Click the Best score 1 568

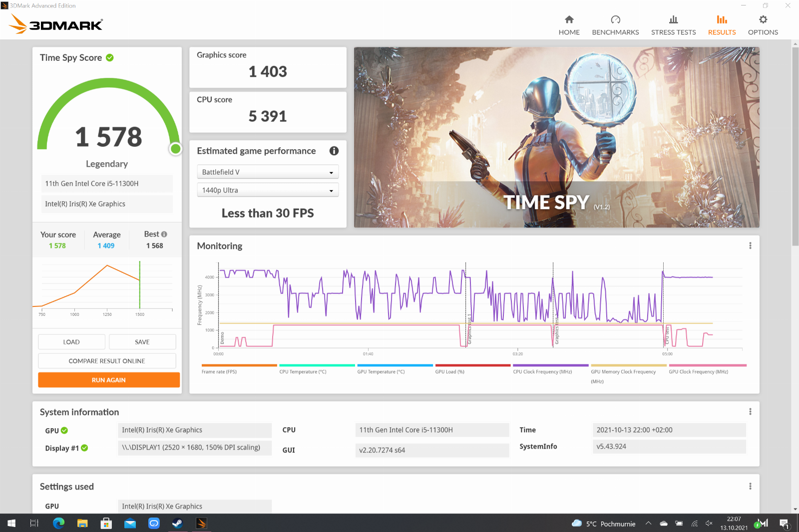pyautogui.click(x=155, y=246)
